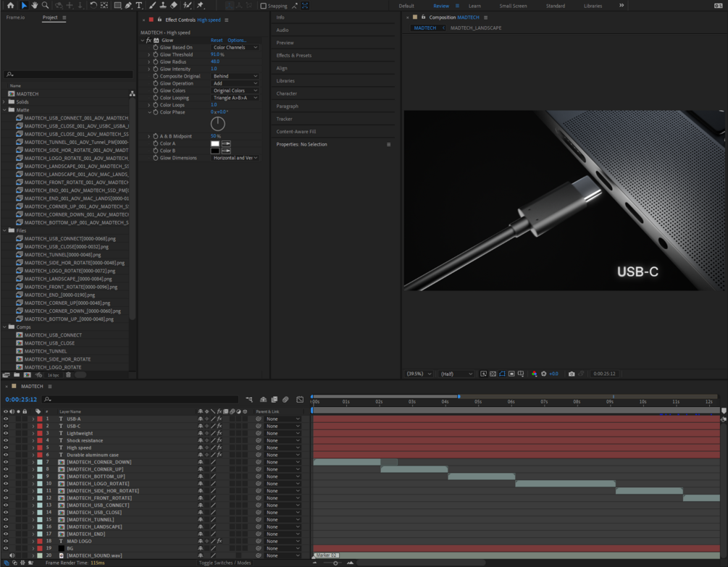The height and width of the screenshot is (567, 728).
Task: Create a new folder in Project panel
Action: 17,375
